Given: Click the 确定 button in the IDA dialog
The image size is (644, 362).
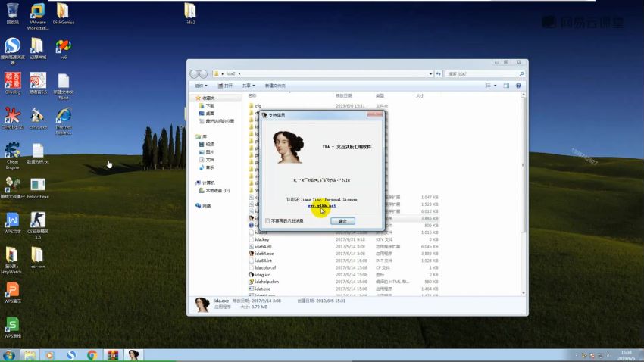Looking at the screenshot, I should click(342, 221).
